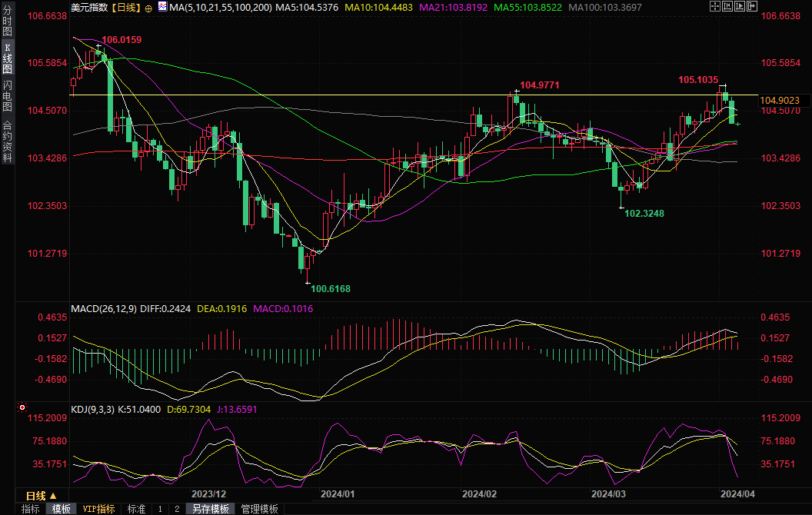Choose the 标准 template
Image resolution: width=812 pixels, height=515 pixels.
pos(136,509)
